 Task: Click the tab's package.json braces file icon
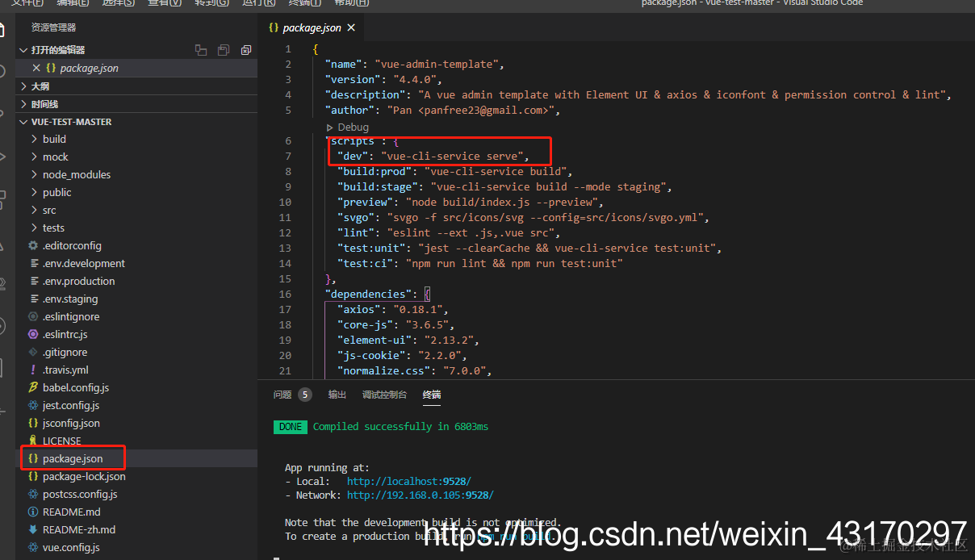pyautogui.click(x=274, y=27)
